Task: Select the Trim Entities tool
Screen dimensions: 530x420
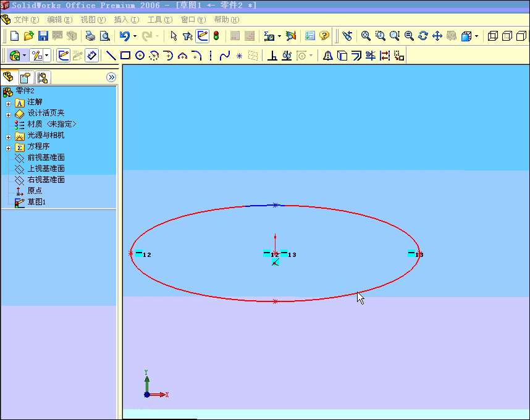Action: [371, 56]
